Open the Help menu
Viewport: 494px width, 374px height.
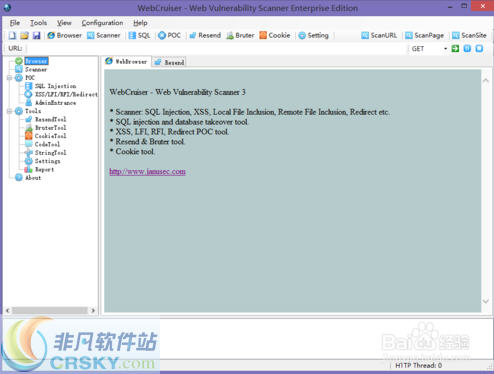(x=140, y=23)
